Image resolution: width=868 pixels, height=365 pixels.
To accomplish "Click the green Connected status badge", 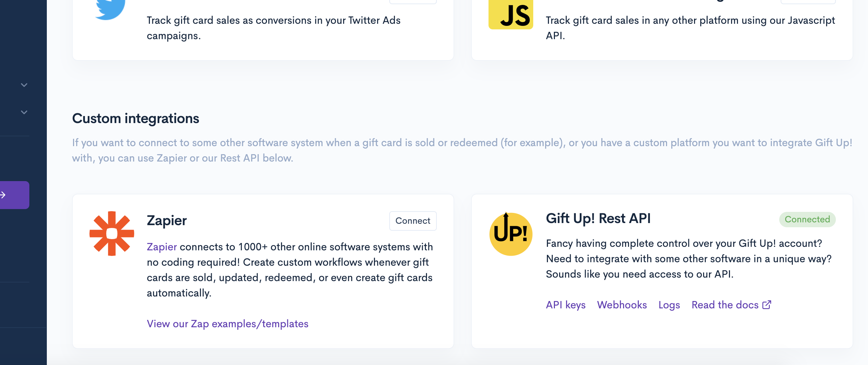I will pyautogui.click(x=807, y=220).
